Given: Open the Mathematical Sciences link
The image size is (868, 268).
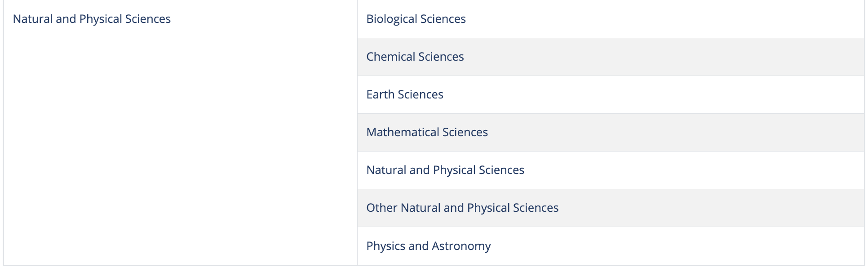Looking at the screenshot, I should (427, 132).
